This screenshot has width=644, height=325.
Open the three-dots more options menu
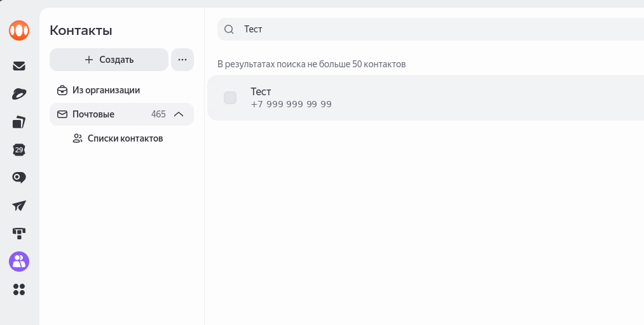[182, 60]
